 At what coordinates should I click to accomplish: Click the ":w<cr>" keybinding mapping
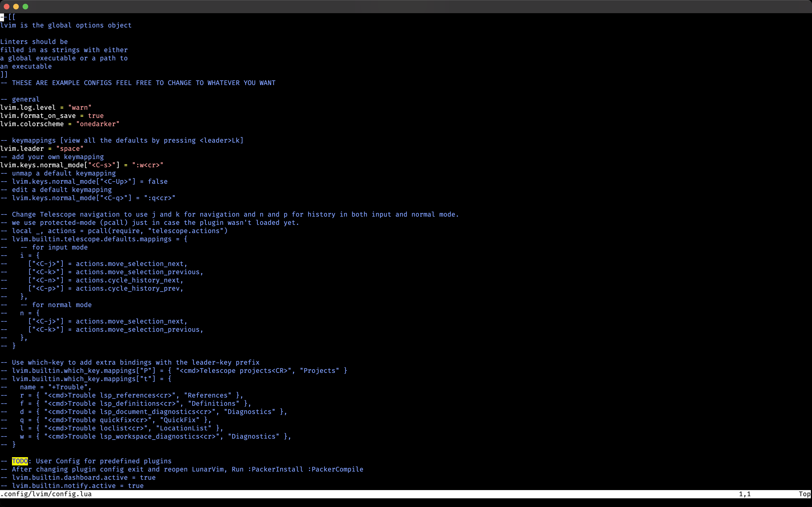click(148, 165)
